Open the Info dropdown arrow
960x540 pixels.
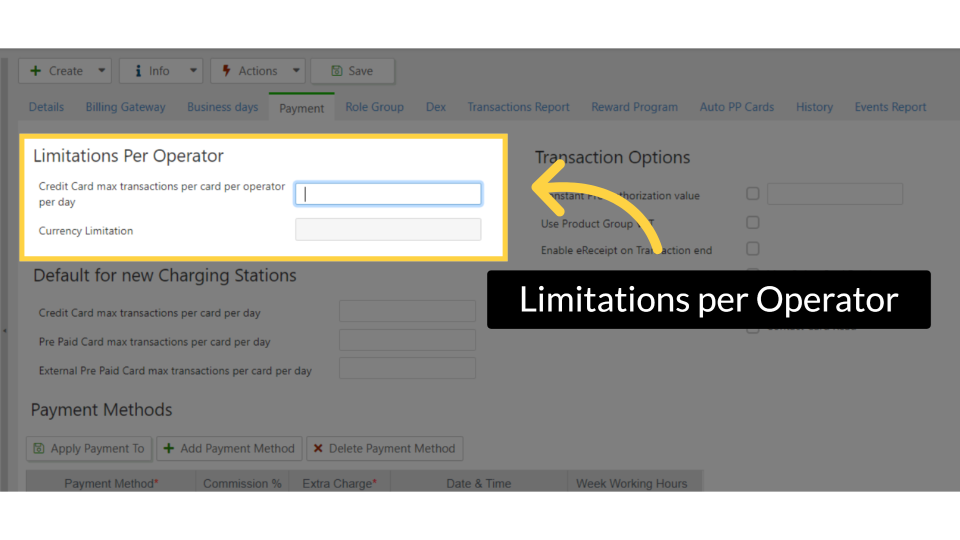(193, 71)
